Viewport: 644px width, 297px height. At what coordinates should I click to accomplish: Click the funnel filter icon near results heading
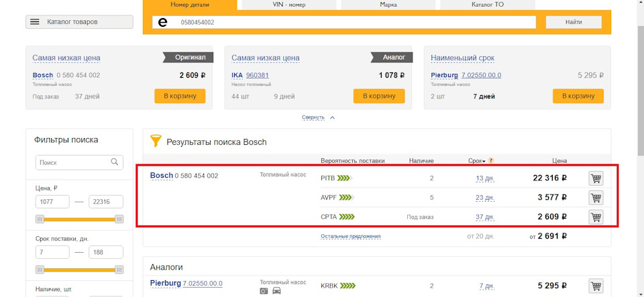pyautogui.click(x=156, y=141)
